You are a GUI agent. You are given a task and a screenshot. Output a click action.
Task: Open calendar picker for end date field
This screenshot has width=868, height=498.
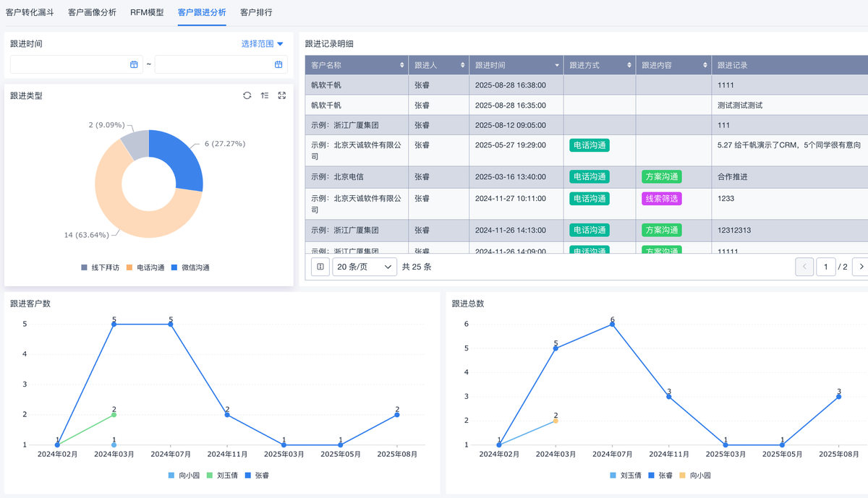point(278,64)
